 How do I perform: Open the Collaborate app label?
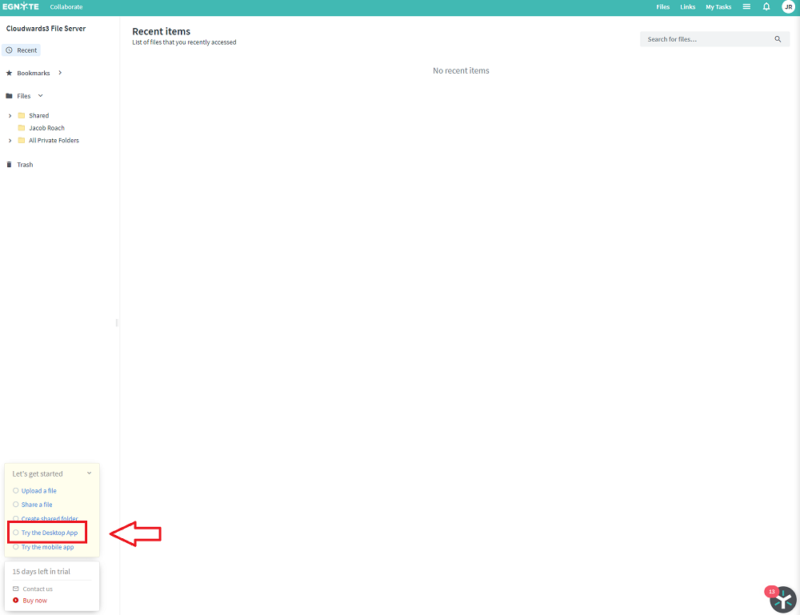pos(66,7)
